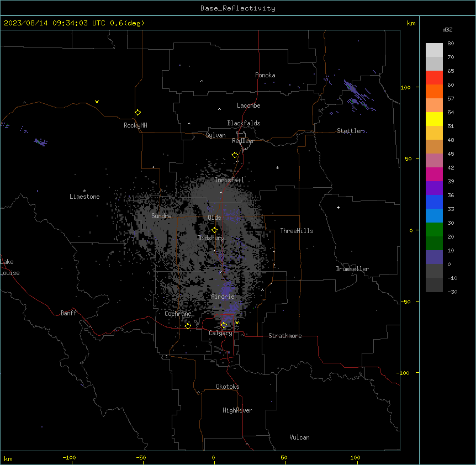Image resolution: width=476 pixels, height=465 pixels.
Task: Click the Blackfalds city label
Action: (x=244, y=123)
